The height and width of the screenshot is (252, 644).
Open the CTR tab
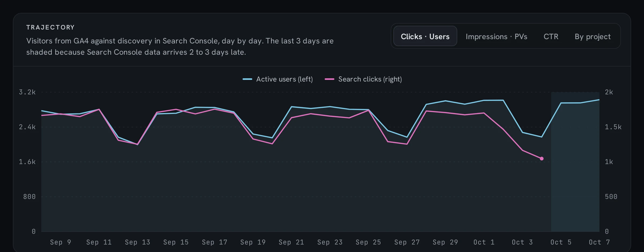click(x=551, y=36)
